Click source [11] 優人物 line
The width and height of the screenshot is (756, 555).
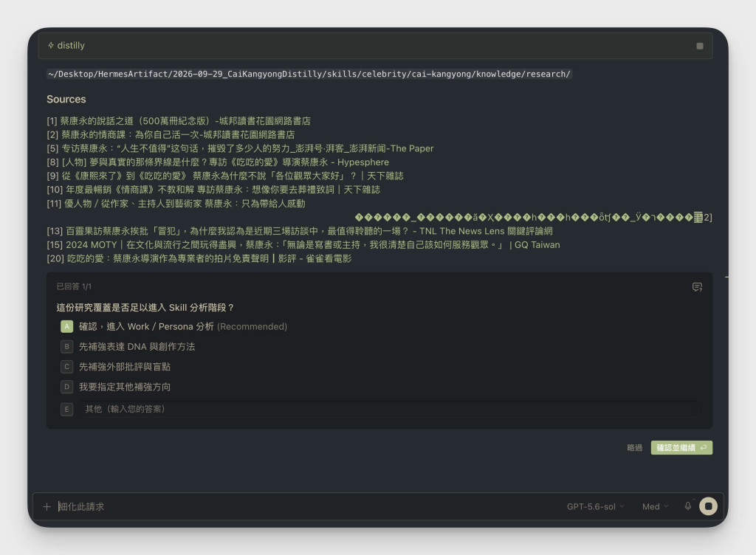tap(176, 204)
